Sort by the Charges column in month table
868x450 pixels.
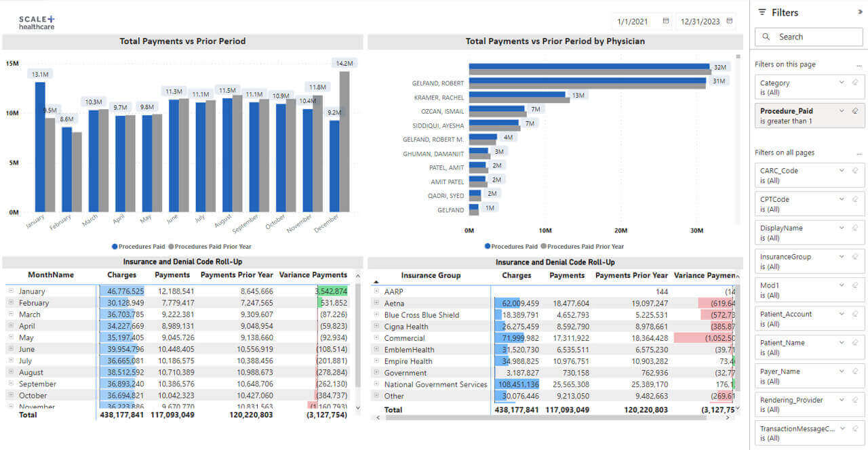[121, 275]
